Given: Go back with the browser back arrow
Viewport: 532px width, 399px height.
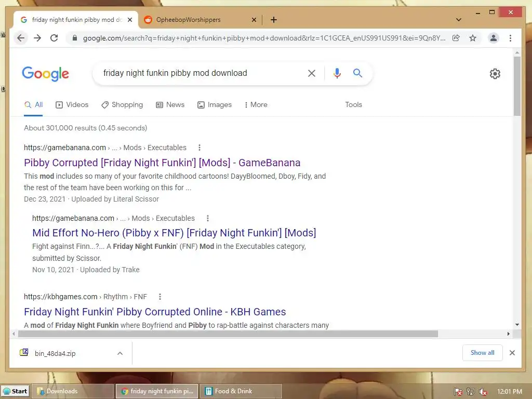Looking at the screenshot, I should pos(21,38).
